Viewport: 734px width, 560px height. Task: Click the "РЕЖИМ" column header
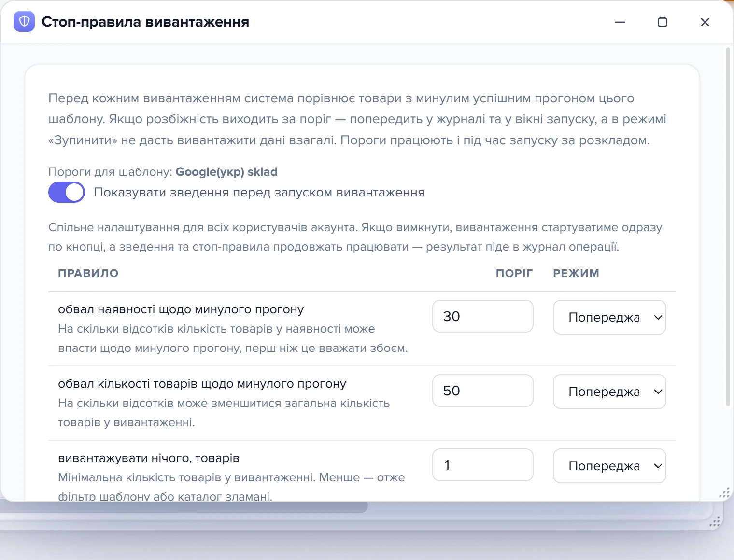pos(576,273)
